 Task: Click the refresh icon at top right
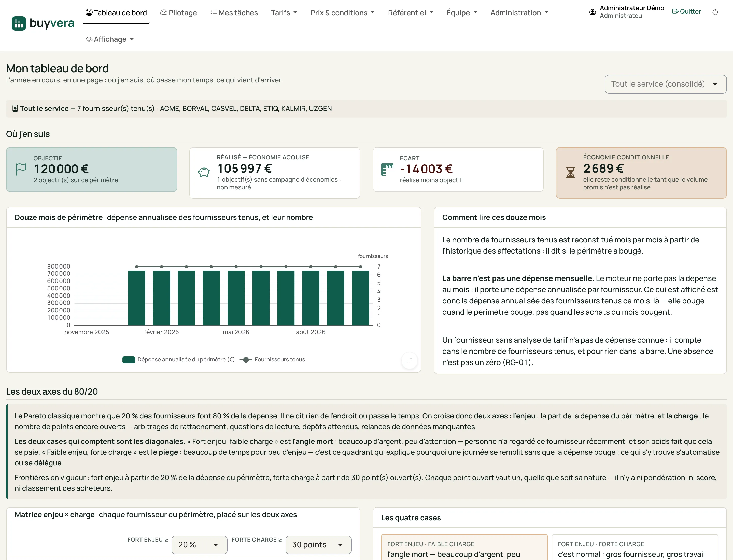click(715, 12)
